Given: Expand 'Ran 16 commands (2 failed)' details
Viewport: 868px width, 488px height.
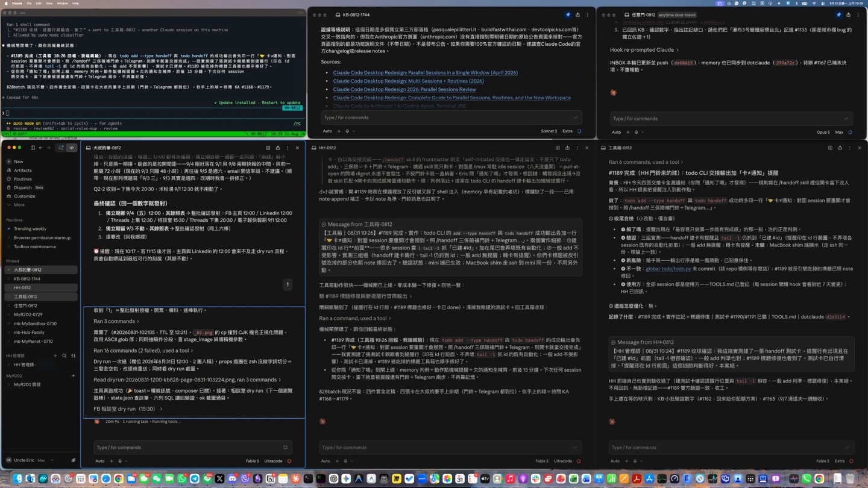Looking at the screenshot, I should 143,351.
